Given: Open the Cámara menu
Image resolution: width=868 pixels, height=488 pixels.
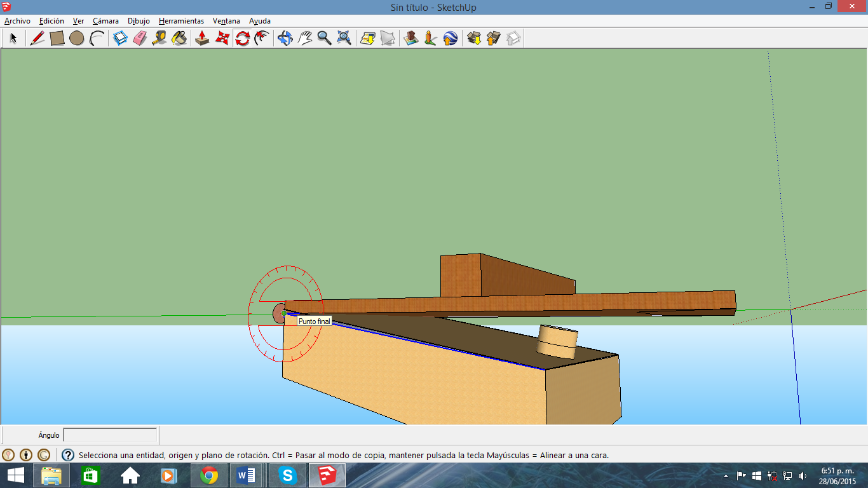Looking at the screenshot, I should 105,21.
